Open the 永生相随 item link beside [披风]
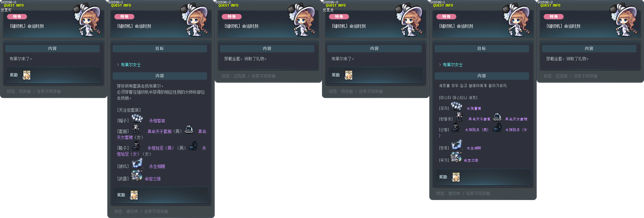This screenshot has width=644, height=218. pos(157,166)
